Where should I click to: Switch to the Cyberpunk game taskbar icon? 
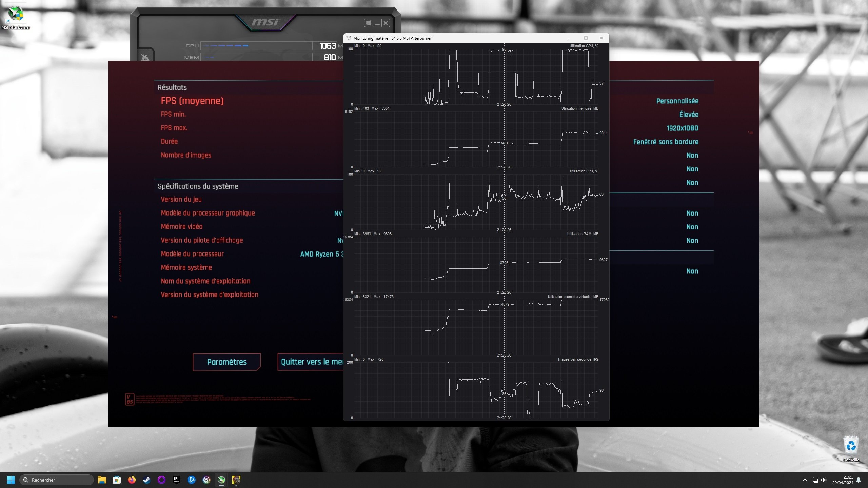coord(236,480)
